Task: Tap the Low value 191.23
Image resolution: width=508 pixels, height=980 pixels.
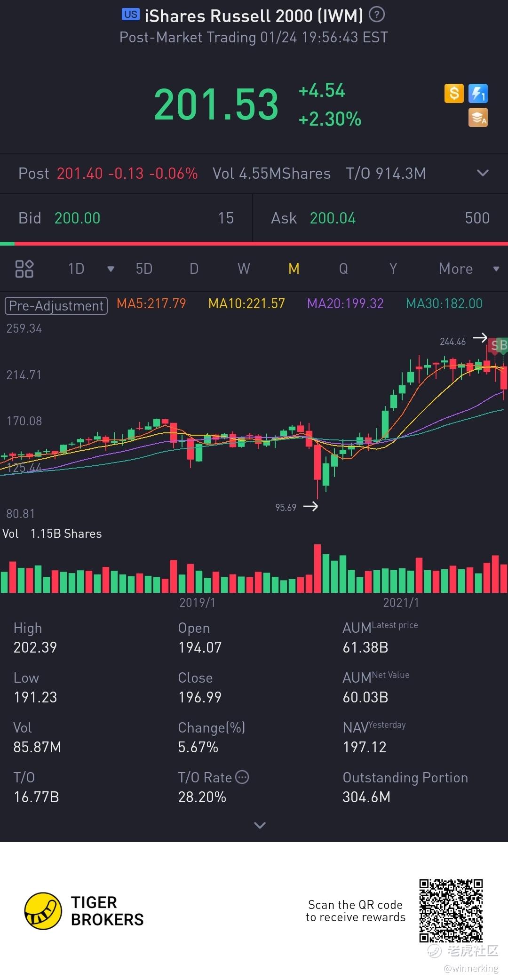Action: tap(35, 697)
